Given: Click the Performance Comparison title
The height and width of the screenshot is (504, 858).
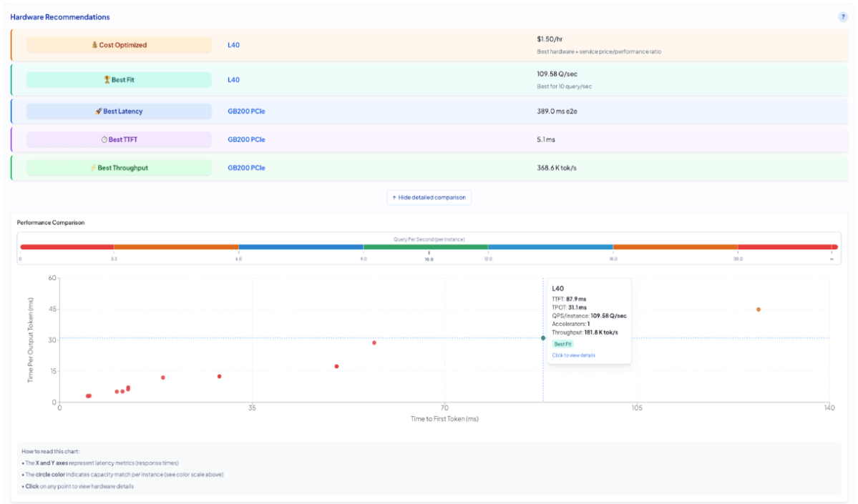Looking at the screenshot, I should click(50, 222).
